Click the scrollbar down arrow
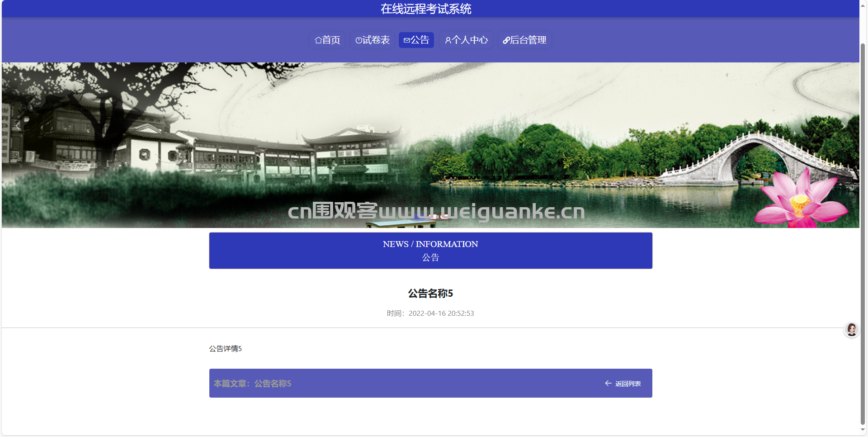 863,430
